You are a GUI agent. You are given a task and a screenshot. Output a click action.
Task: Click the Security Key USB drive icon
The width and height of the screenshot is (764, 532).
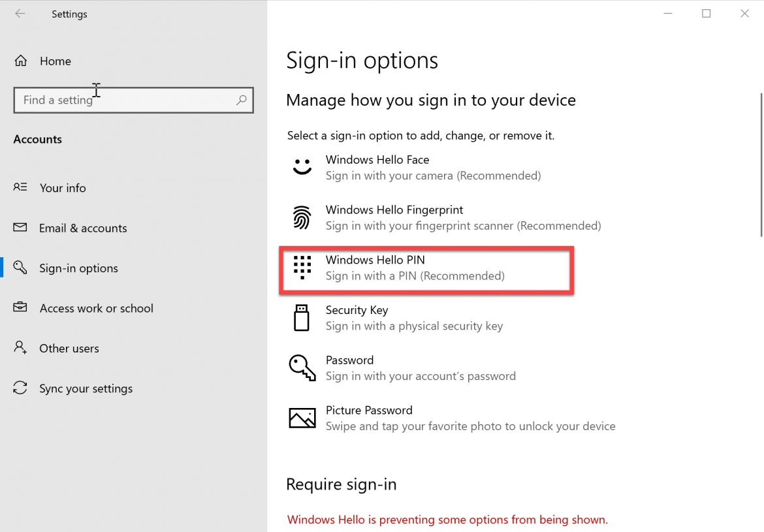[x=302, y=317]
